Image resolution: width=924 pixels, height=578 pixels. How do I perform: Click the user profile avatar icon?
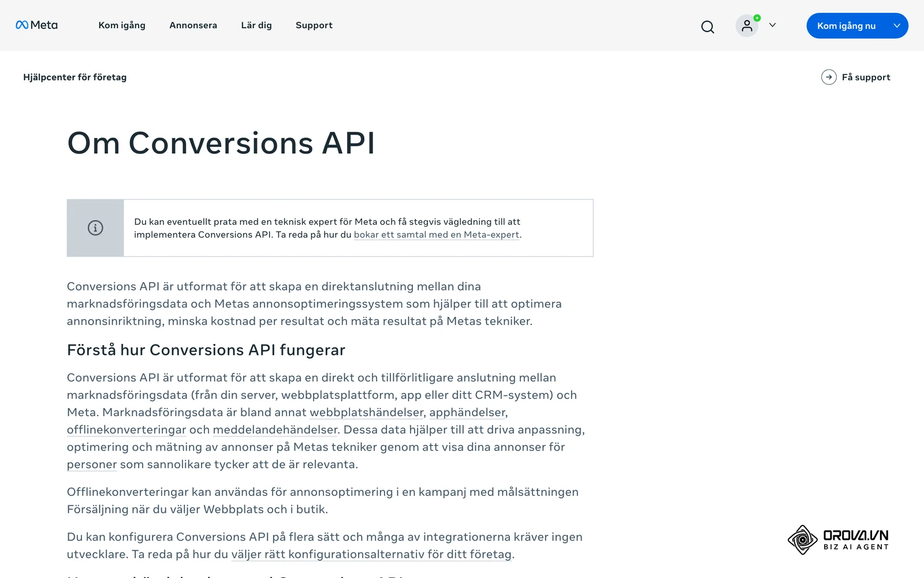click(747, 25)
